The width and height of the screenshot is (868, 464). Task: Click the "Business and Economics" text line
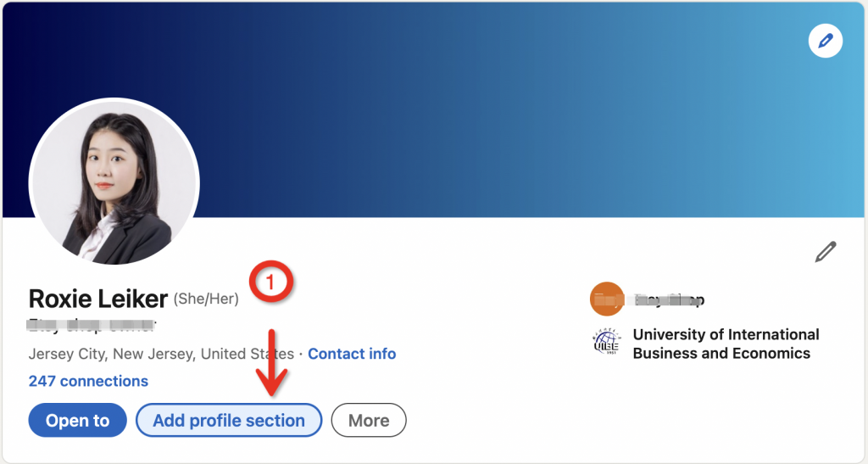point(721,353)
